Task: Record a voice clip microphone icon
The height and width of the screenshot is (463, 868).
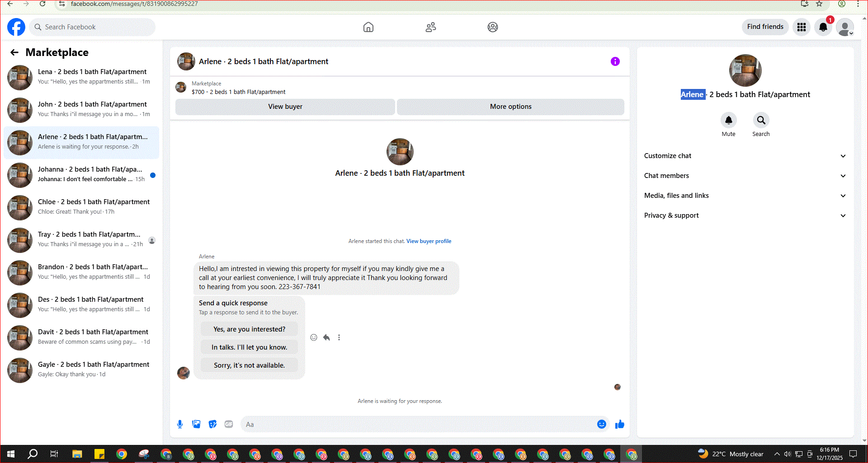Action: tap(180, 424)
